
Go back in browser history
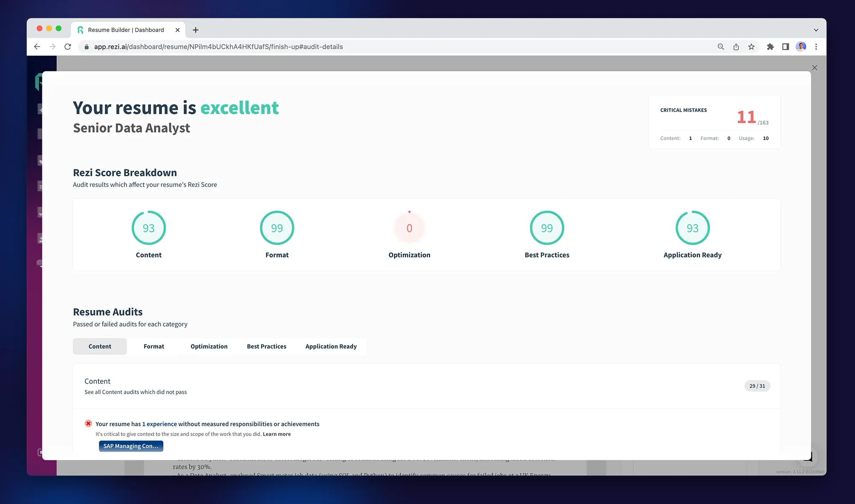(37, 47)
